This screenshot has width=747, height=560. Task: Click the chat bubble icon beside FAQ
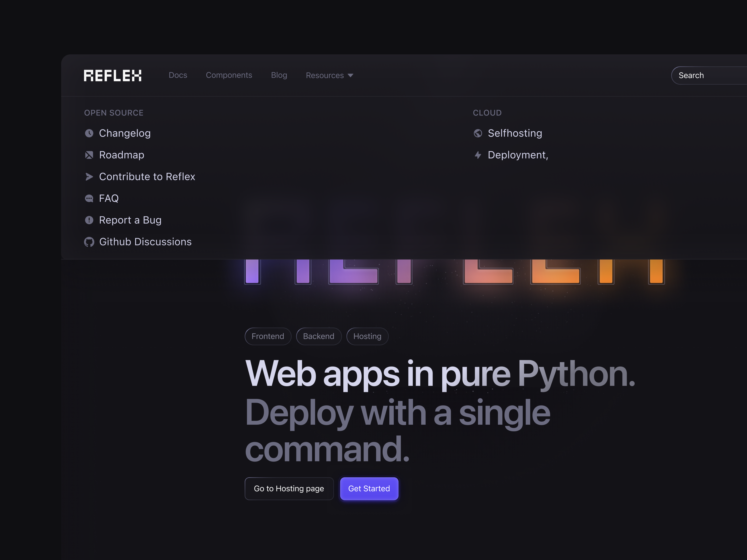click(89, 199)
